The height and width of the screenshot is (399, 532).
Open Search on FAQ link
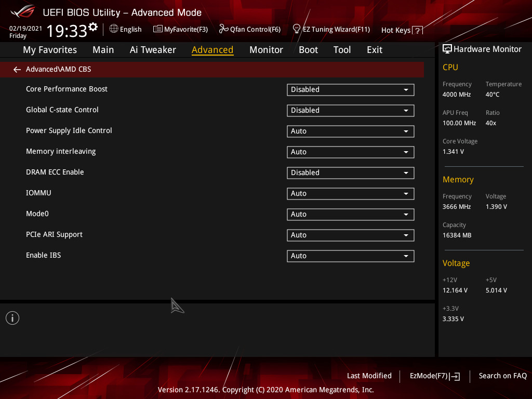click(502, 376)
